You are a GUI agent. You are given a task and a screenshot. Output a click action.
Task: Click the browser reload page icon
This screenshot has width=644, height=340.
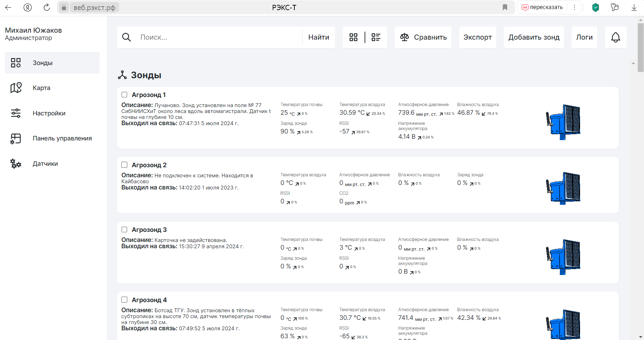point(47,7)
